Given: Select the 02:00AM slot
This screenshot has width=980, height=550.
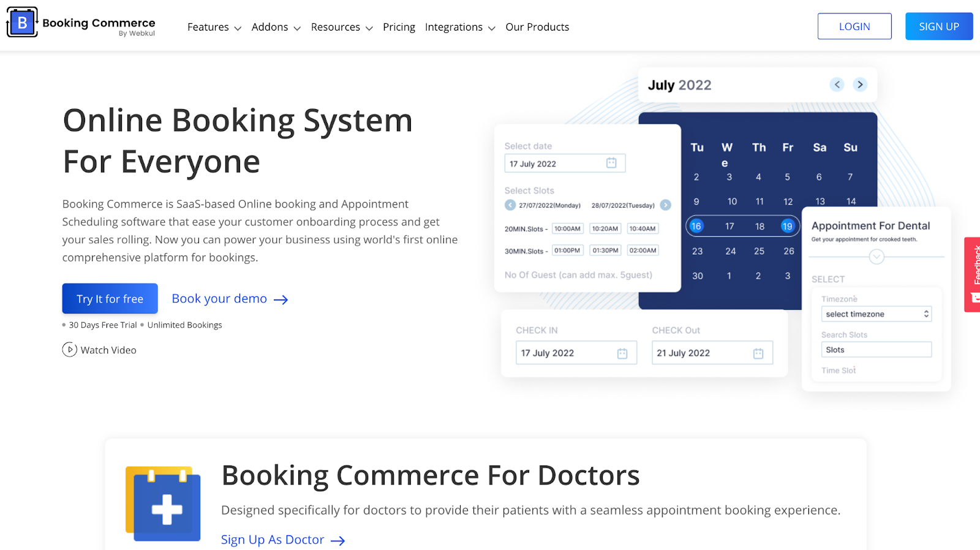Looking at the screenshot, I should point(643,251).
